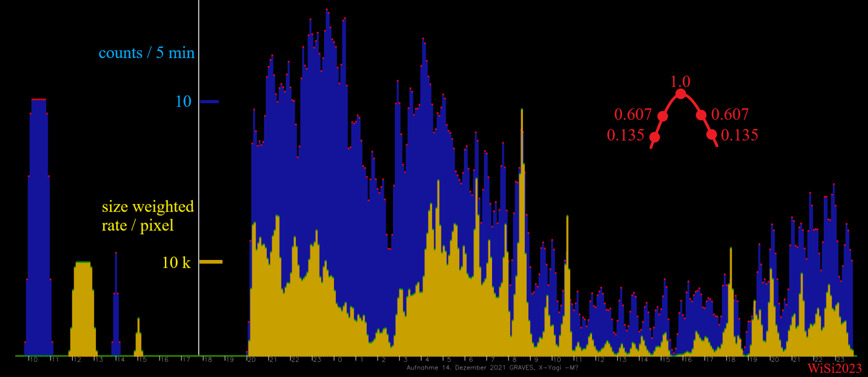The image size is (868, 377).
Task: Click the red dot at the curve peak
Action: coord(680,94)
